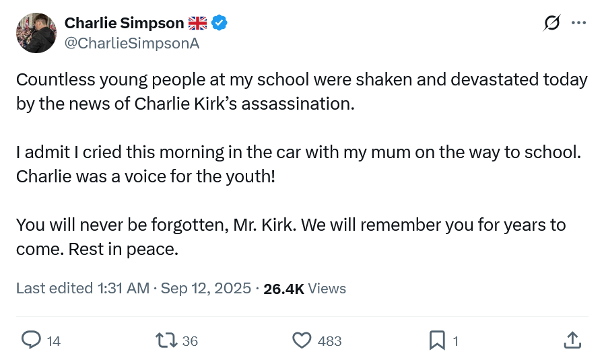The width and height of the screenshot is (604, 364).
Task: Click the blue verified badge
Action: 220,23
